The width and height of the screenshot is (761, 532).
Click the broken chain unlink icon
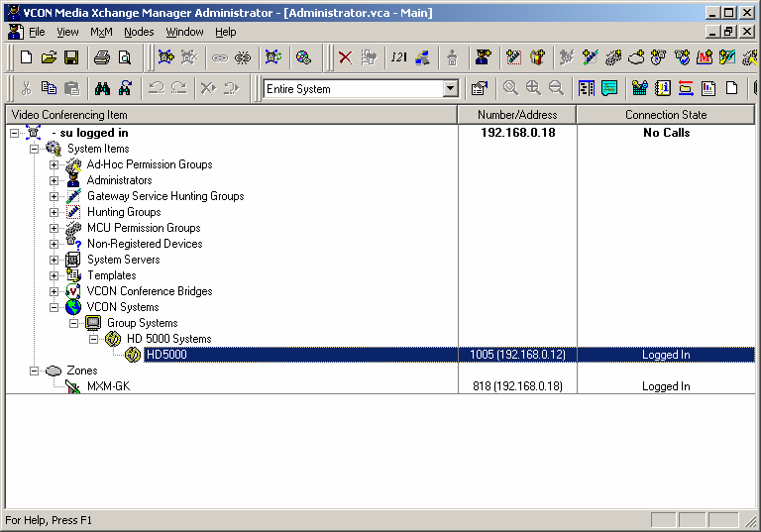click(x=243, y=58)
